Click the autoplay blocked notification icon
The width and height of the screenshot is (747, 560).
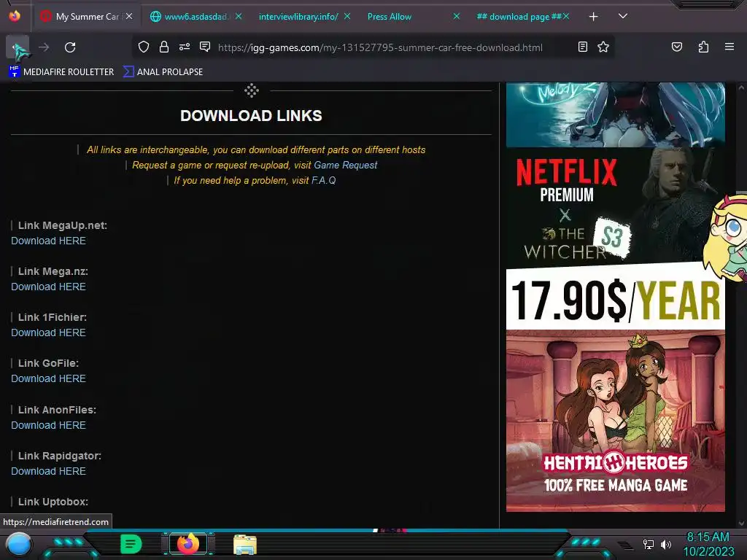pyautogui.click(x=205, y=47)
